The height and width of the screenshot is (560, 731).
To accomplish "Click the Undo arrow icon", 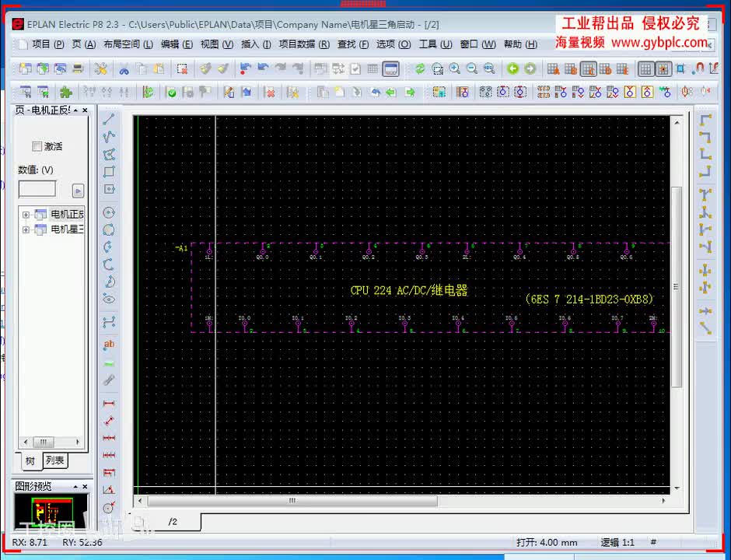I will point(263,69).
